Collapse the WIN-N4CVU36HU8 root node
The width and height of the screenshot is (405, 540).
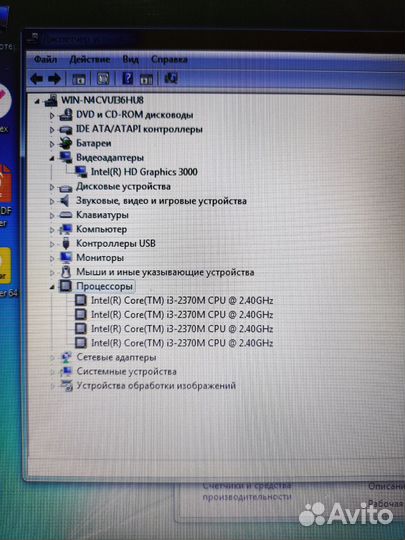[37, 101]
